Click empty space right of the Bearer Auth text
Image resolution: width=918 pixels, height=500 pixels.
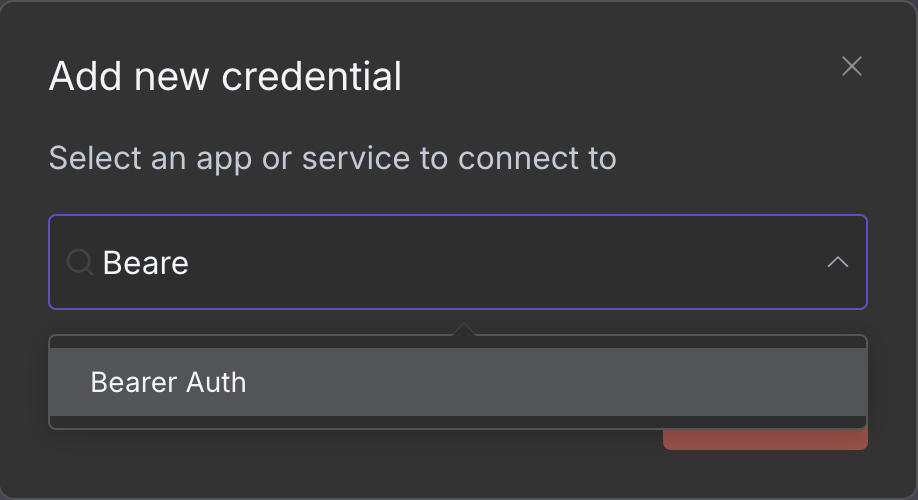click(550, 382)
